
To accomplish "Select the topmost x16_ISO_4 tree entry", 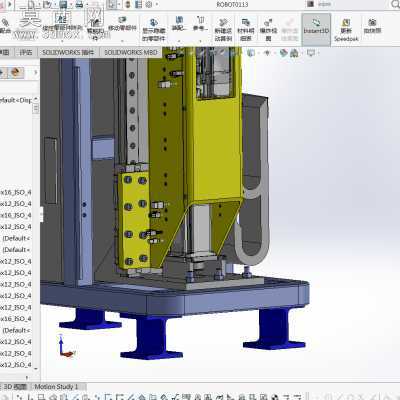I will pos(16,192).
